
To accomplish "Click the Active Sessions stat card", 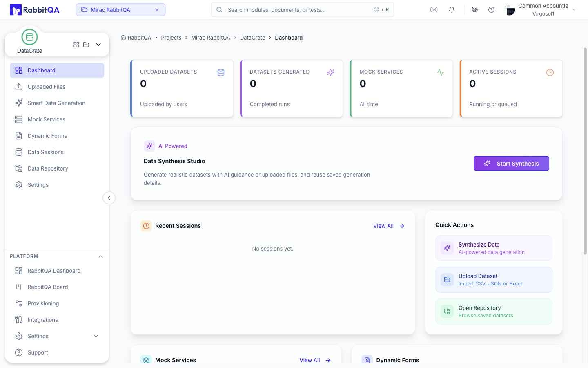I will click(511, 88).
